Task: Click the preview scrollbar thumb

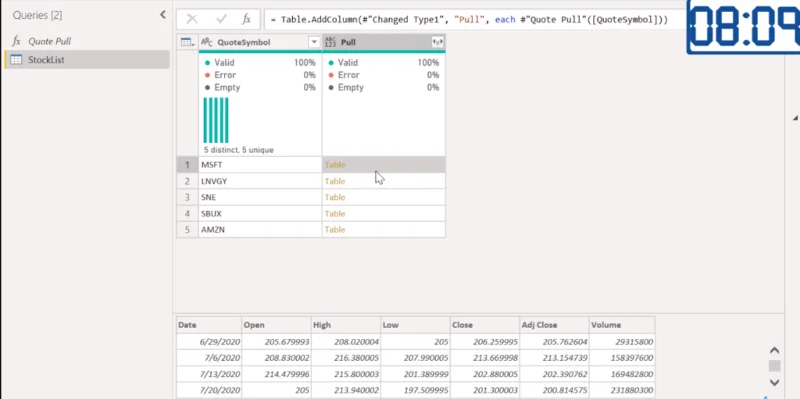Action: 774,366
